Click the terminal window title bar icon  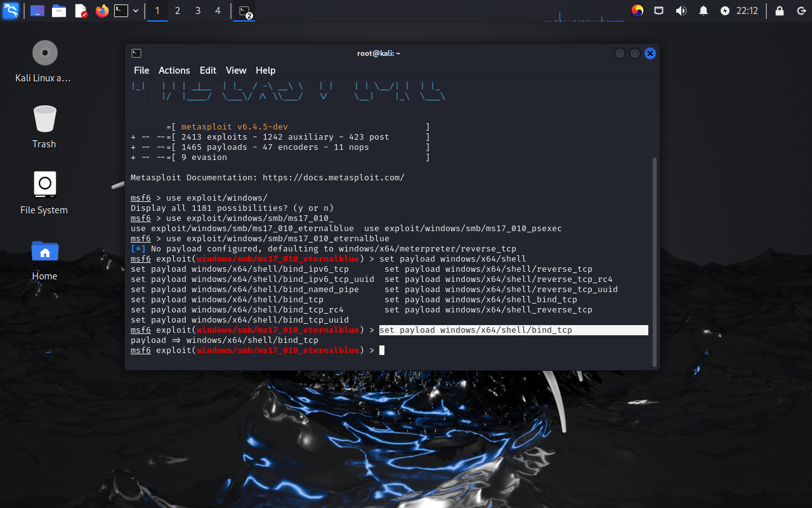click(136, 53)
